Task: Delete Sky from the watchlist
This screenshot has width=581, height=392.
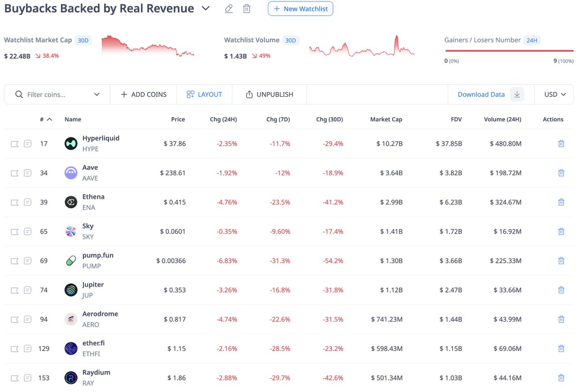Action: [x=561, y=231]
